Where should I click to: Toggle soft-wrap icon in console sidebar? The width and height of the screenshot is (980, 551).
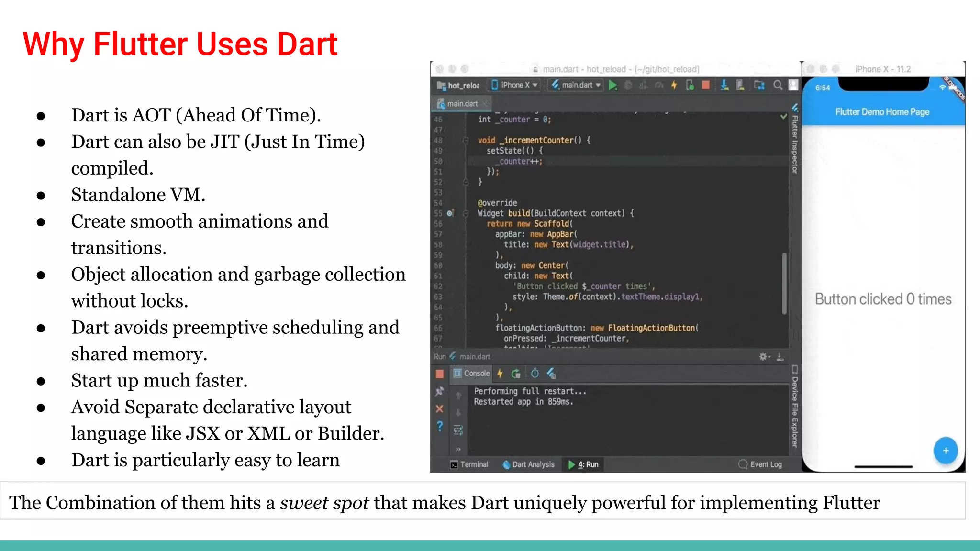tap(458, 430)
